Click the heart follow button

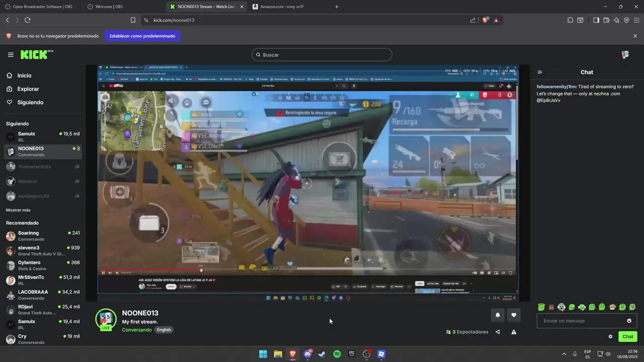point(514,315)
